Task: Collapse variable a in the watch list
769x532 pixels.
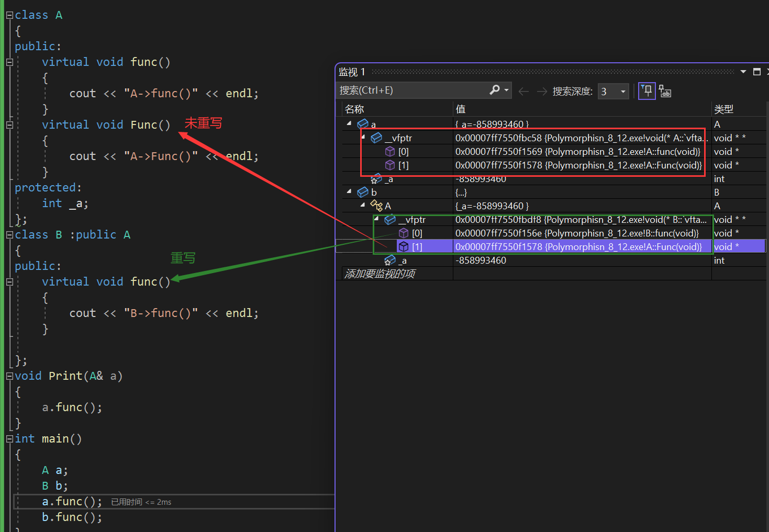Action: (x=349, y=123)
